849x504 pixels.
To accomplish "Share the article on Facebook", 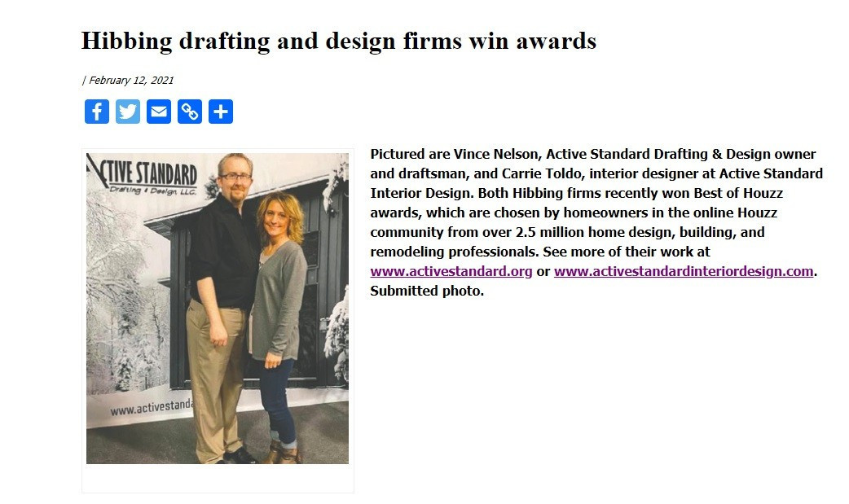I will (97, 112).
